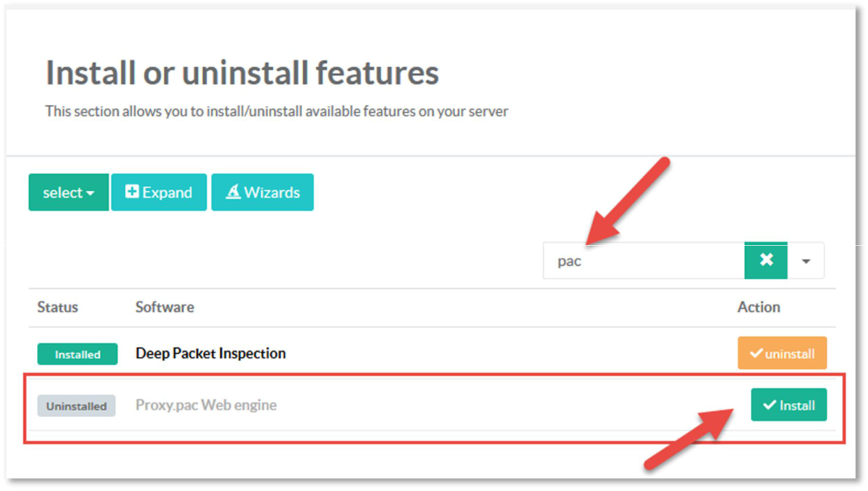Image resolution: width=868 pixels, height=491 pixels.
Task: Click the wizard icon on Wizards button
Action: (x=233, y=192)
